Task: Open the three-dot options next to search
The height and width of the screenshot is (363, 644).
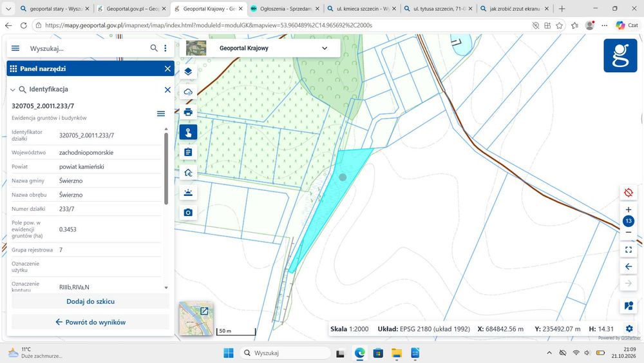Action: 166,48
